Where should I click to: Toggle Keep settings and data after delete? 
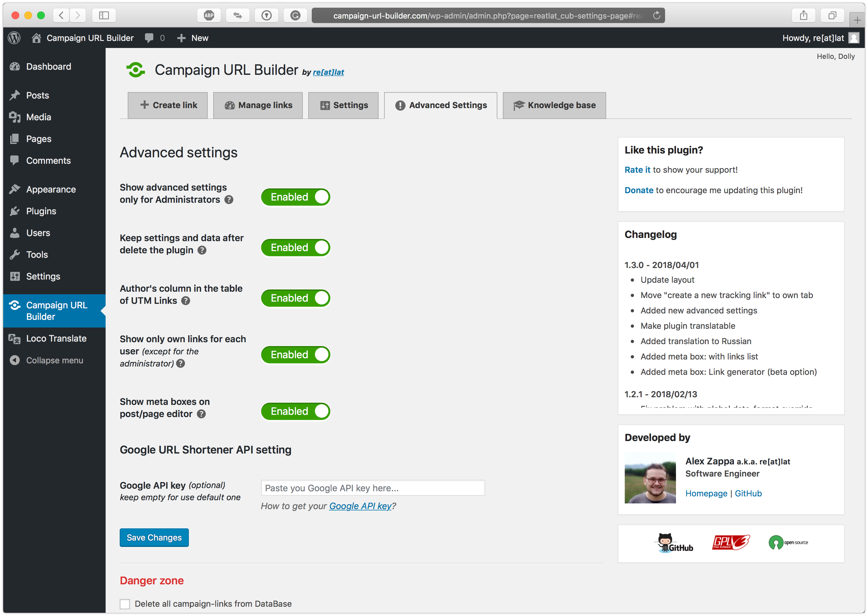(296, 248)
